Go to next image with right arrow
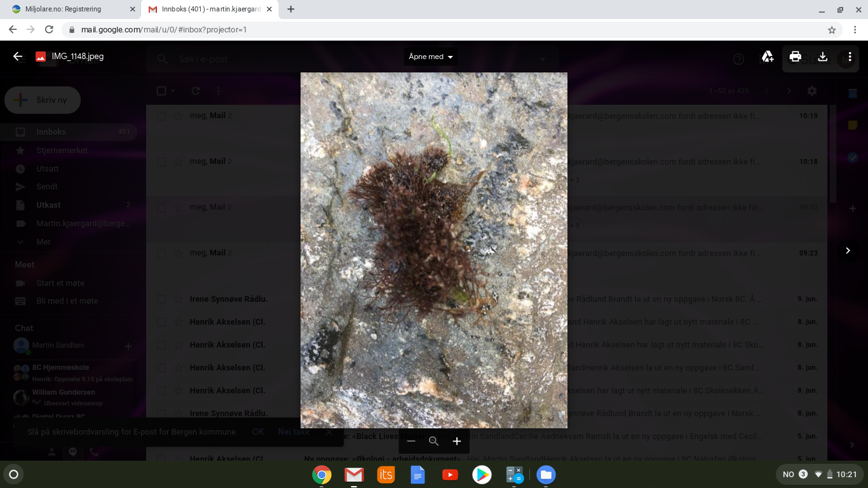The image size is (868, 488). point(848,250)
